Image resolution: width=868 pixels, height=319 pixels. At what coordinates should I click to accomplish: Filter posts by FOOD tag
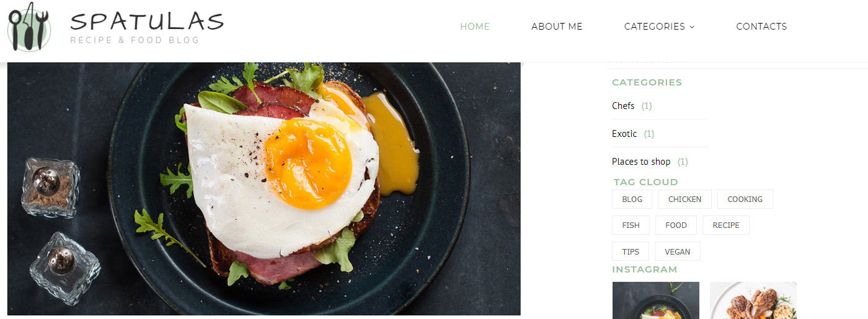pos(676,225)
